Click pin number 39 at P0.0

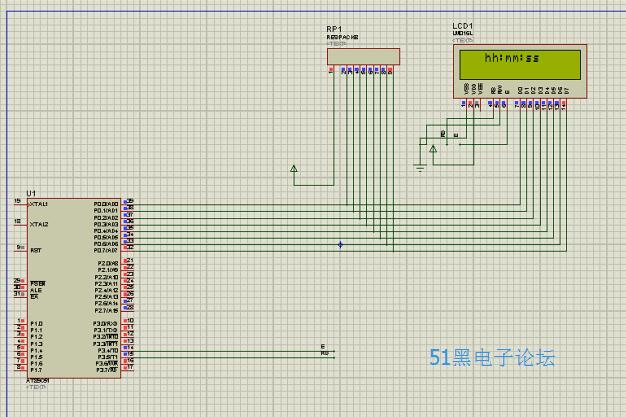(x=130, y=201)
